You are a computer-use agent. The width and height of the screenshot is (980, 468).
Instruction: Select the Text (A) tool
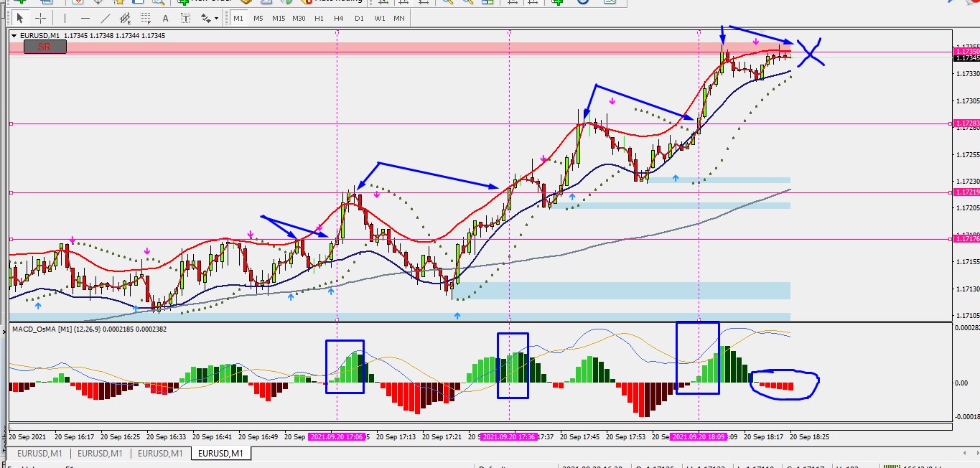[x=166, y=18]
